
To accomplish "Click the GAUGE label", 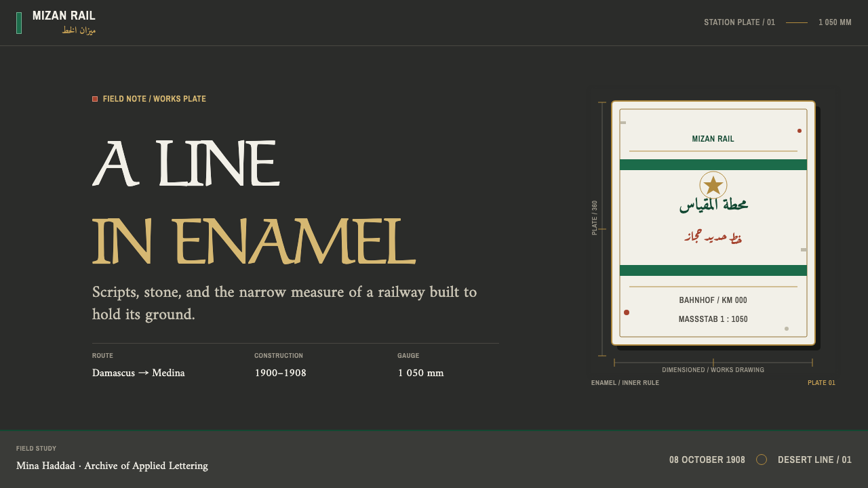I will 408,356.
